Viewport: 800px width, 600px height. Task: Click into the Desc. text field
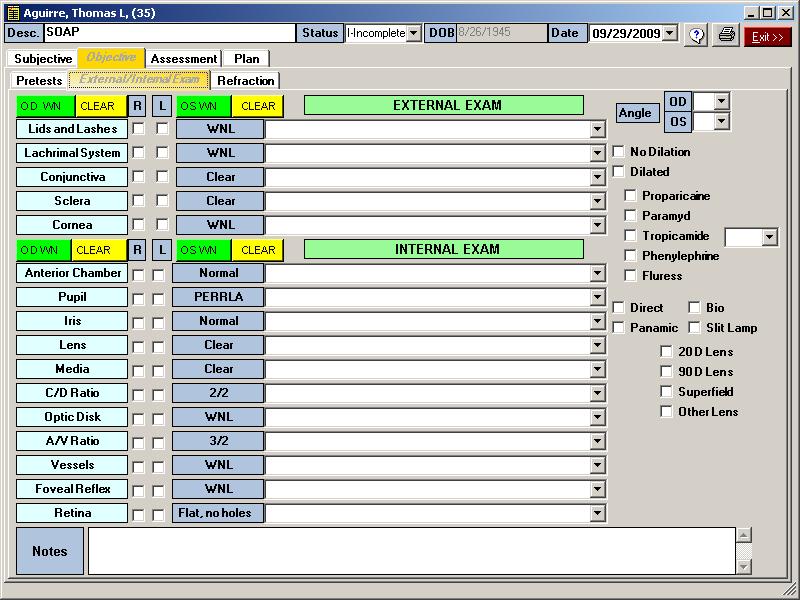[x=170, y=33]
